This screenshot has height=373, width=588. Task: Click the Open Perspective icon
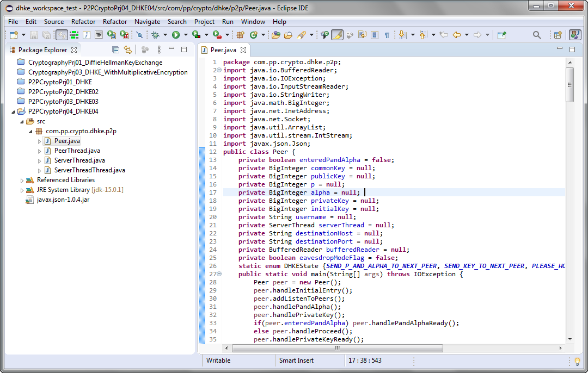click(x=558, y=35)
